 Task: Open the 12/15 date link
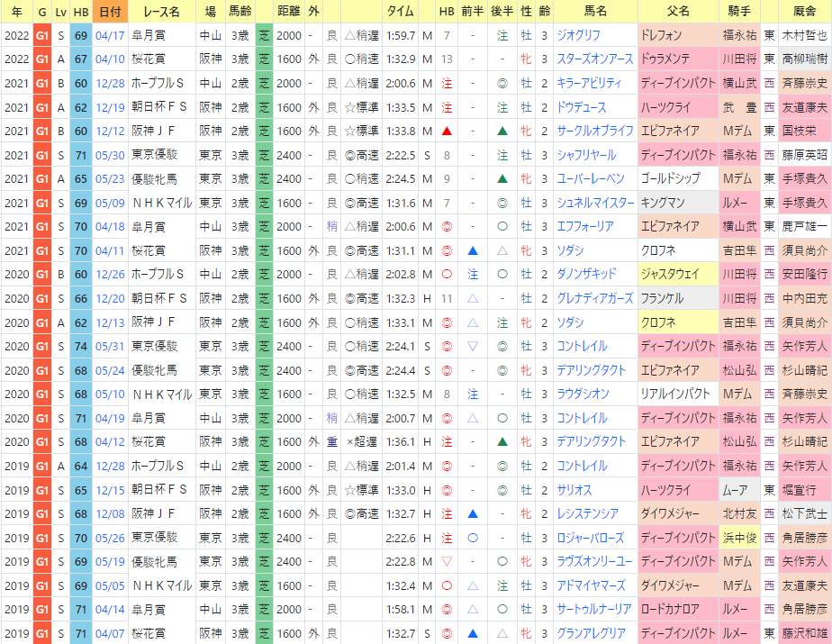pos(110,490)
